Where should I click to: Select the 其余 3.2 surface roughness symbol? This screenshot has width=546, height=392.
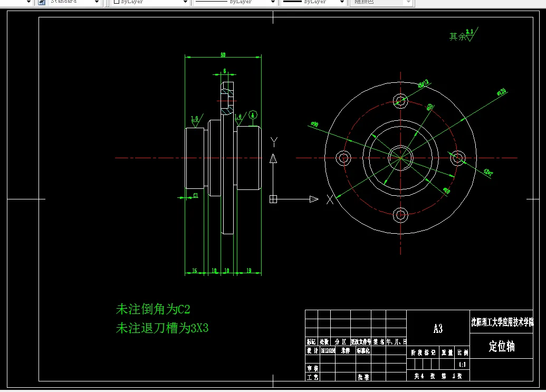pos(464,35)
